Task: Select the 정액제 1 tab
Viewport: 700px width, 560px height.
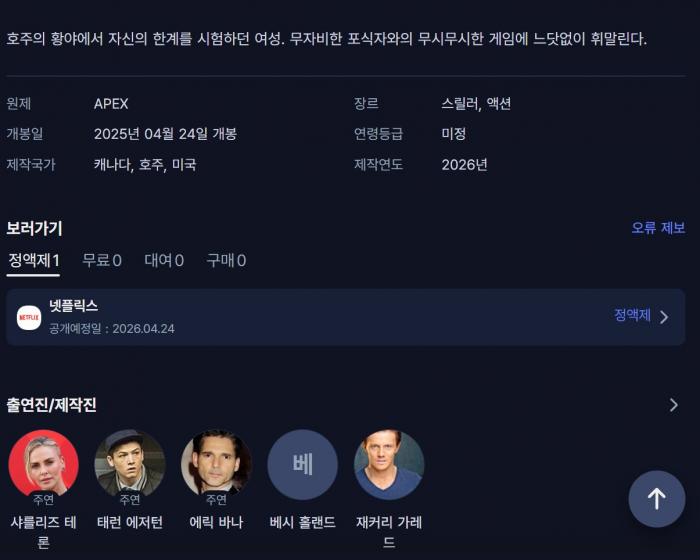Action: (x=34, y=260)
